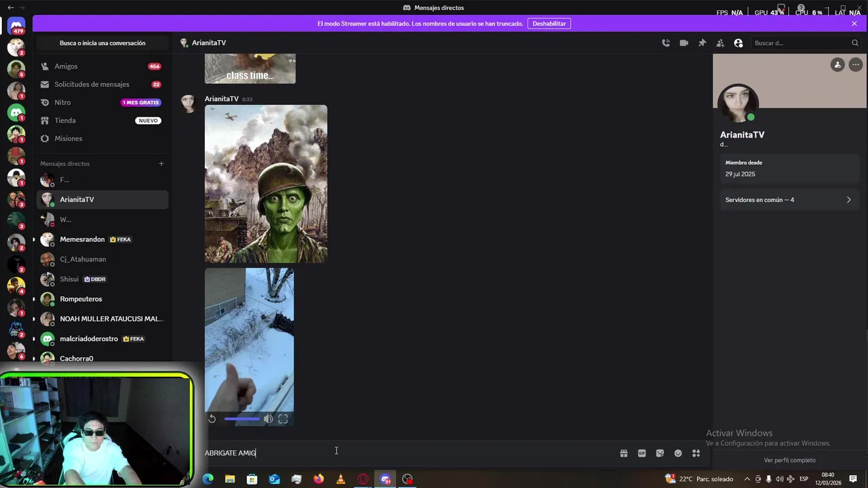Open the Tienda page

coord(102,121)
